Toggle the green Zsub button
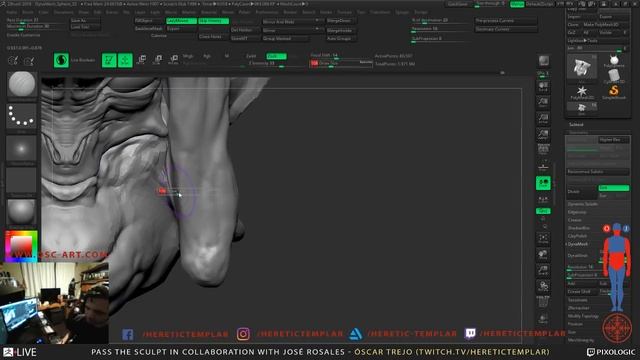This screenshot has width=640, height=360. tap(276, 56)
